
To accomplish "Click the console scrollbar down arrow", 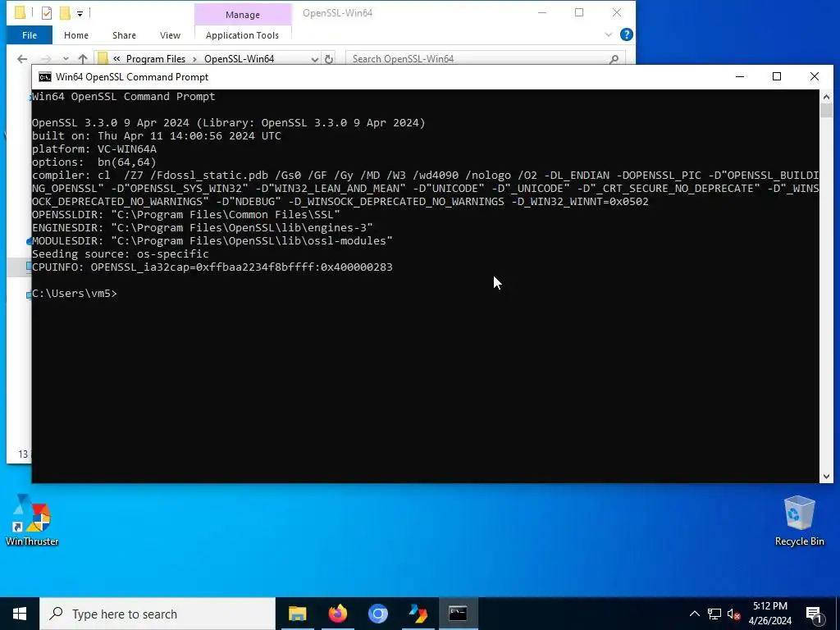I will 826,477.
